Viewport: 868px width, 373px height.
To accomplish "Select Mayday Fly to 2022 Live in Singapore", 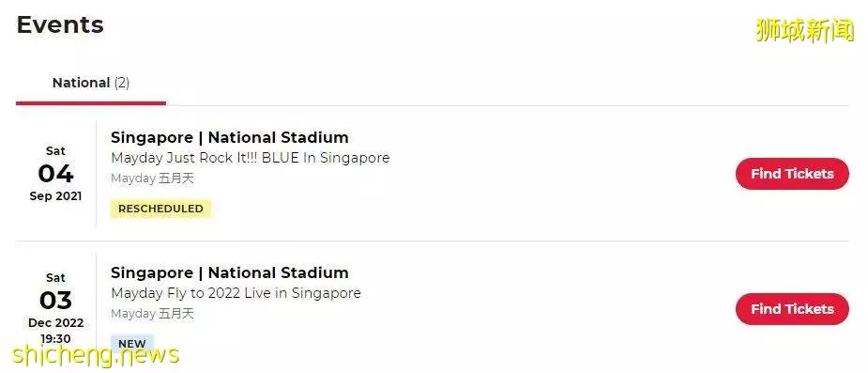I will coord(236,293).
